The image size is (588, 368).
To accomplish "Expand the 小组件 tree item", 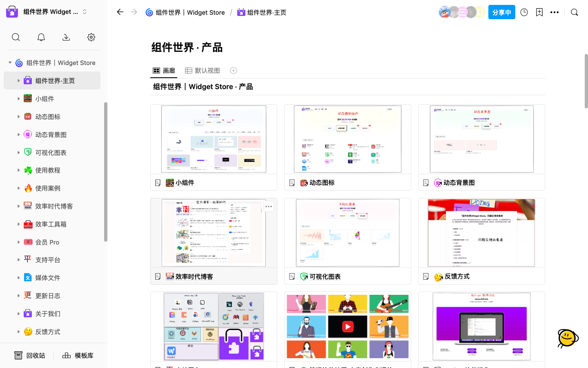I will coord(18,99).
